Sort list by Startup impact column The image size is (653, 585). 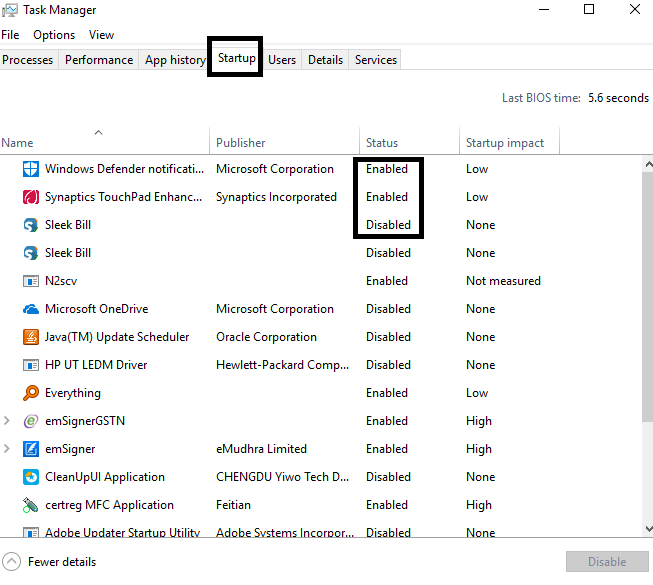tap(505, 143)
